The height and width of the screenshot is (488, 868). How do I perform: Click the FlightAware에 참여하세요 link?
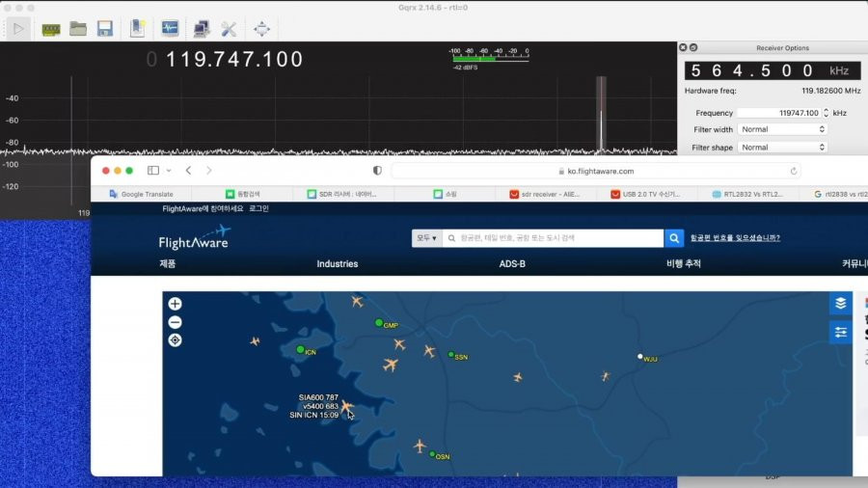[x=203, y=208]
